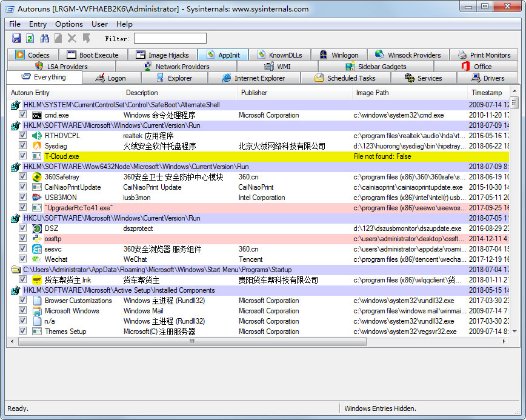Viewport: 526px width, 420px height.
Task: Open the Options menu
Action: [69, 24]
